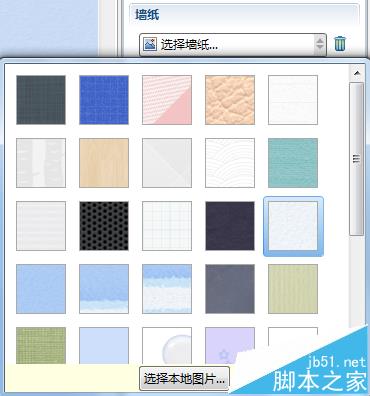
Task: Click the stepper arrows on the 选择墙纸 dropdown
Action: 320,44
